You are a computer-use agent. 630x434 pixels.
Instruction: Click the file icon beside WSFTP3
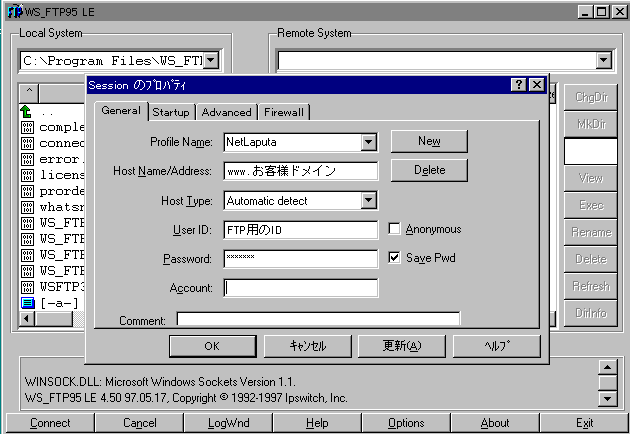(27, 287)
